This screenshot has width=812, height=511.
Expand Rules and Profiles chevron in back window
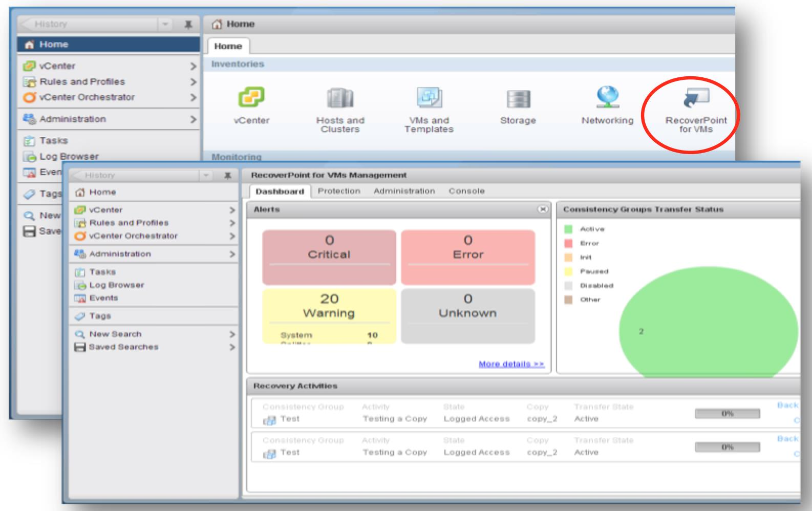193,82
